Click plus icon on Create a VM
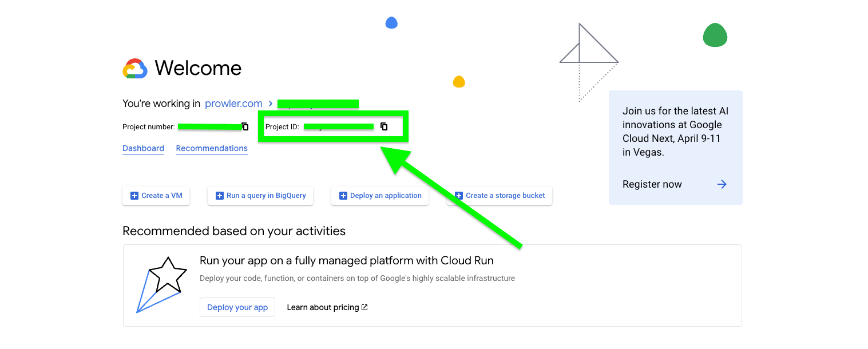Viewport: 868px width, 349px height. tap(134, 196)
